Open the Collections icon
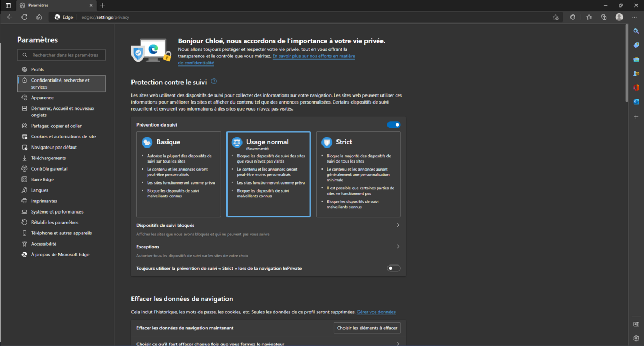Screen dimensions: 644x346 (604, 17)
